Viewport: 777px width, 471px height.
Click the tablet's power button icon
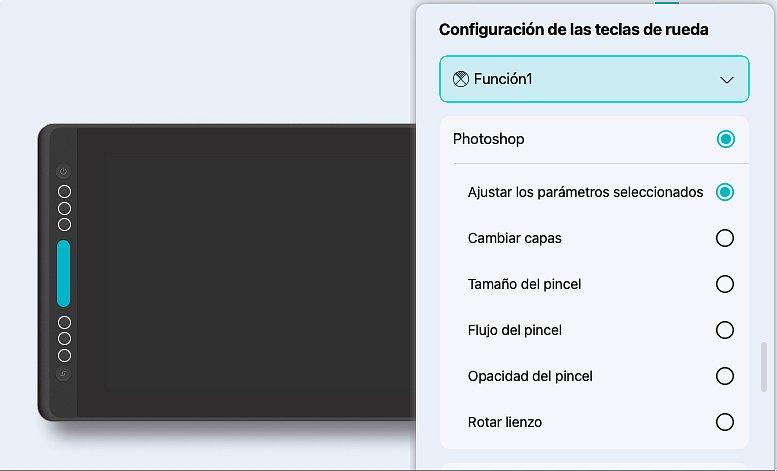pyautogui.click(x=64, y=172)
